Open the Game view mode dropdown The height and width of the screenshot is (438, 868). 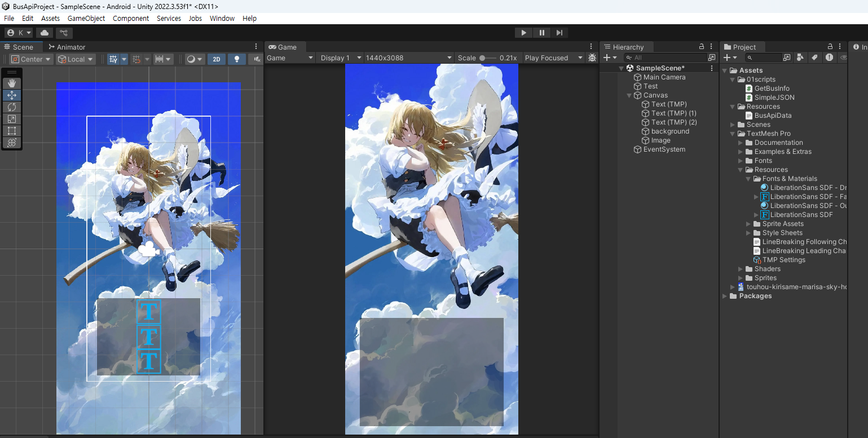(x=290, y=57)
